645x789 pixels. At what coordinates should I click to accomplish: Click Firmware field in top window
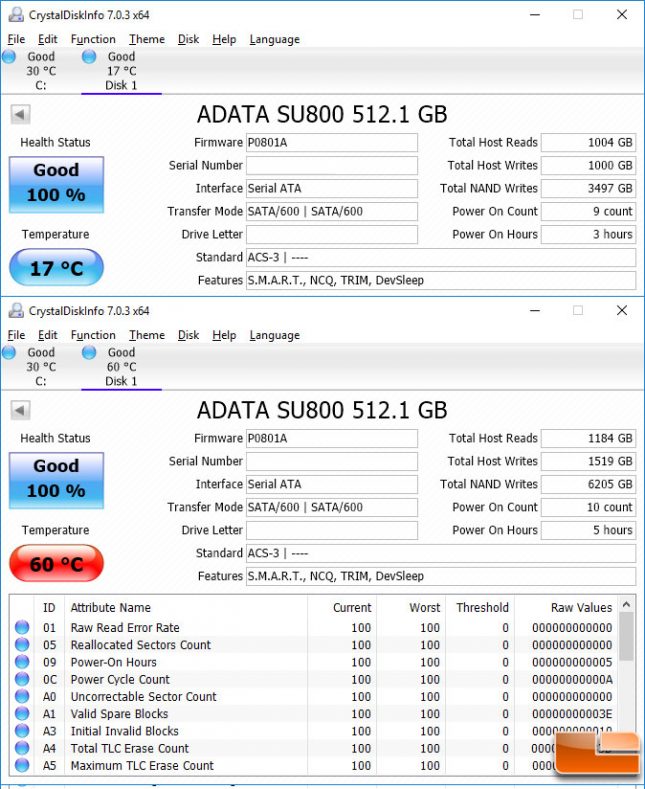coord(332,142)
